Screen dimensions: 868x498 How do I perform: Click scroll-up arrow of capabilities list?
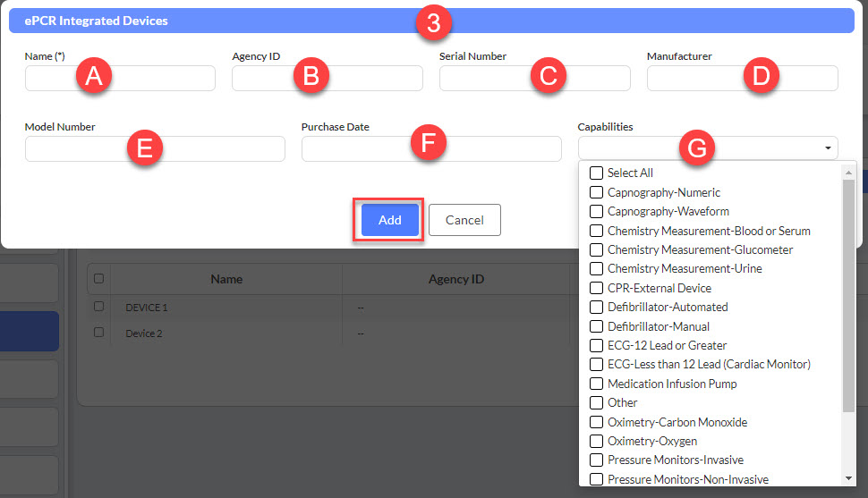tap(848, 173)
